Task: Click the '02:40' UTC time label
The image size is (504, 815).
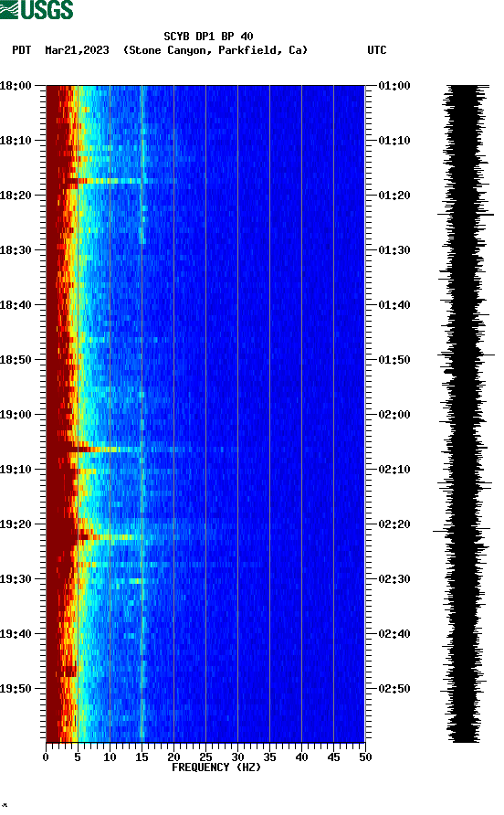Action: 394,634
